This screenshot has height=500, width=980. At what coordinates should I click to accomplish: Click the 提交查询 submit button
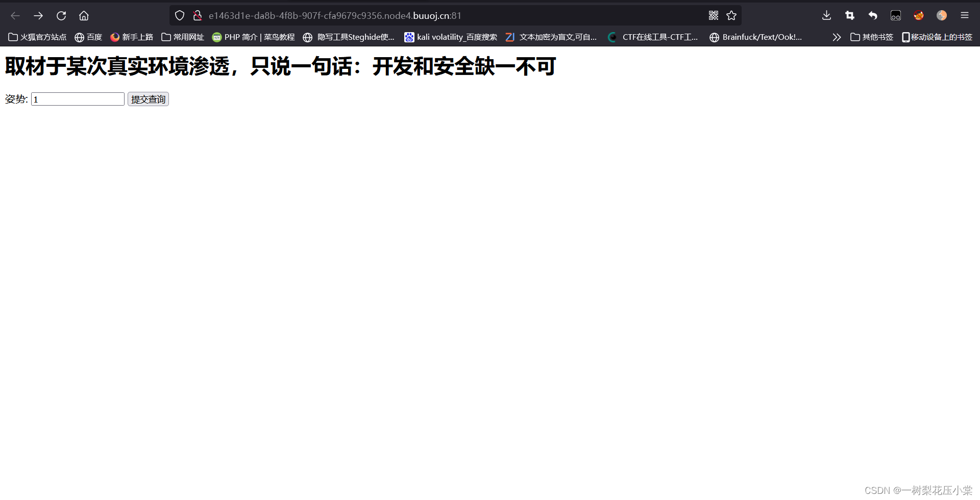pyautogui.click(x=148, y=99)
